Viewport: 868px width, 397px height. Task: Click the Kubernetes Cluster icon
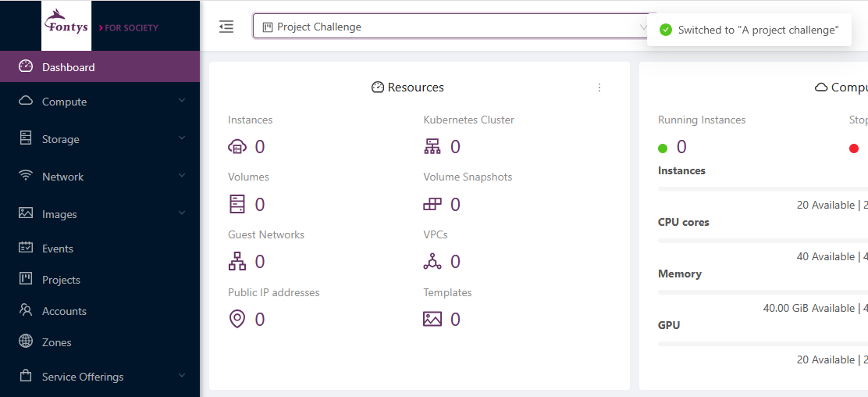(432, 147)
